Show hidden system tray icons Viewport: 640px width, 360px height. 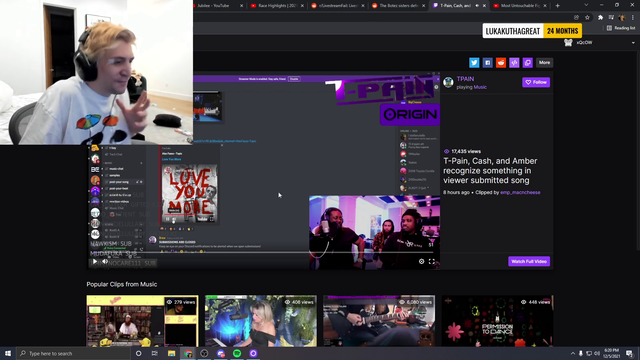[x=573, y=353]
